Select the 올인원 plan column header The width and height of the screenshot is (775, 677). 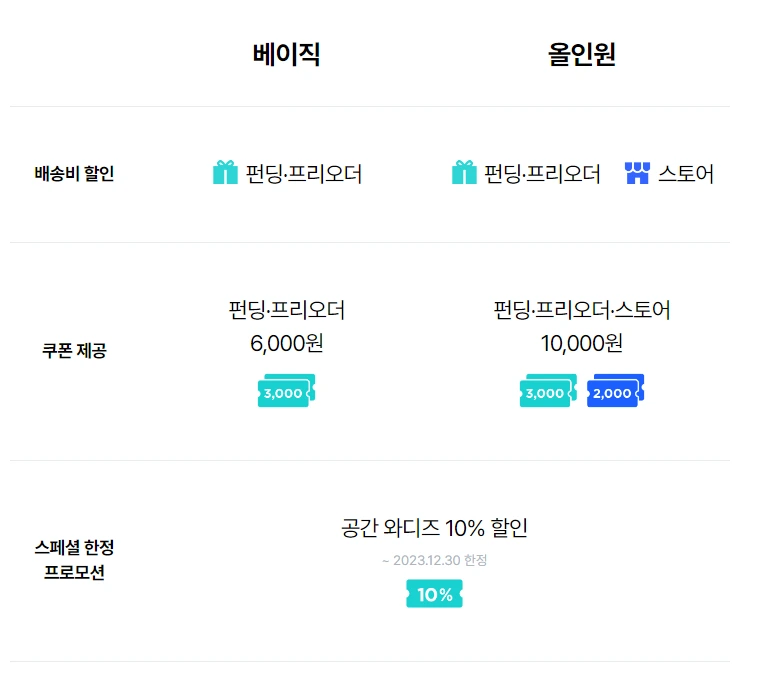[x=581, y=54]
